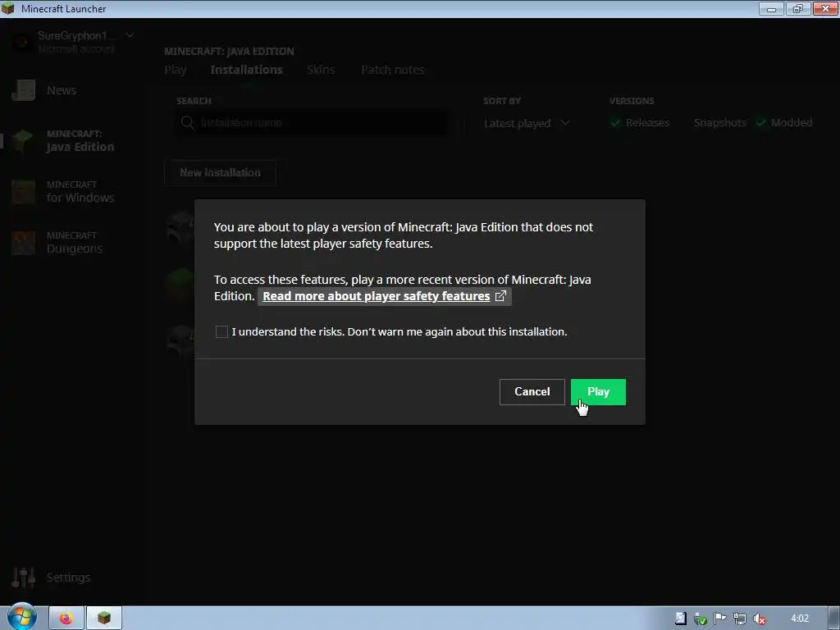
Task: Click the search magnifier icon
Action: click(x=187, y=123)
